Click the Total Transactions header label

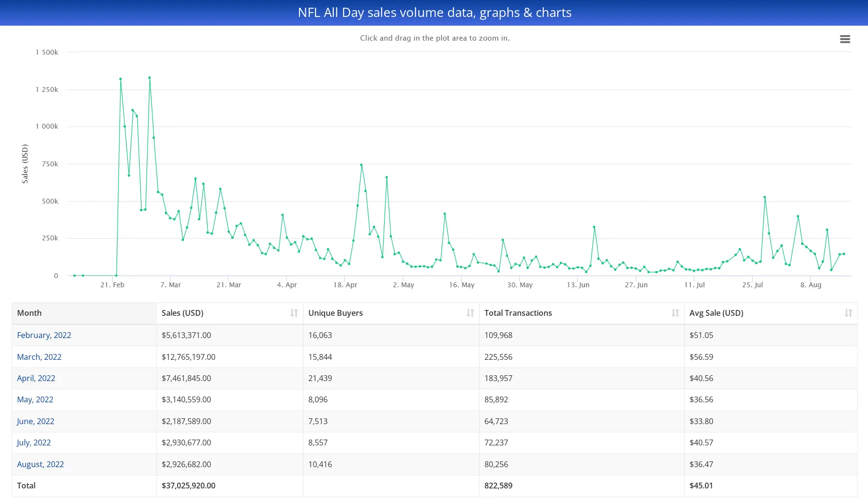(518, 313)
